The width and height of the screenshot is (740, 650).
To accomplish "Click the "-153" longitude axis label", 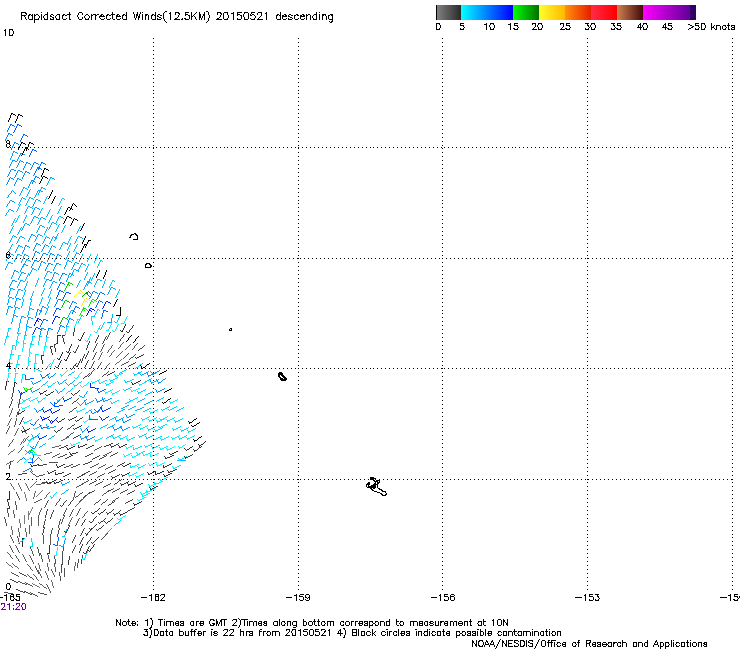I will tap(588, 598).
